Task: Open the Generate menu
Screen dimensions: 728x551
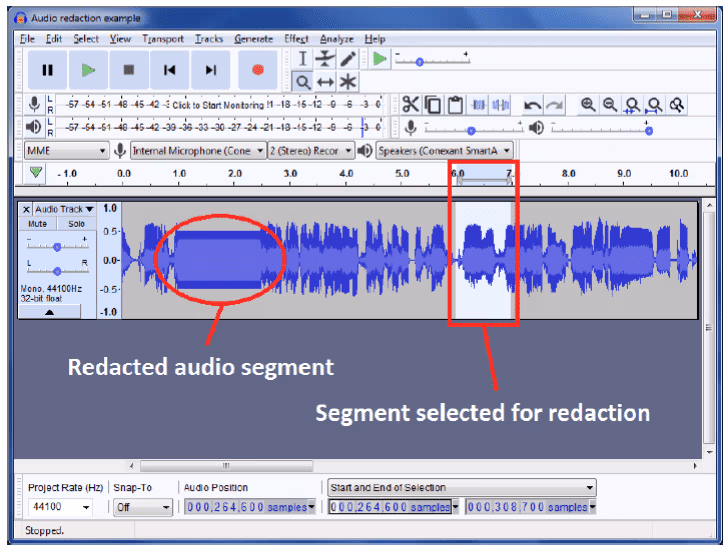Action: (254, 38)
